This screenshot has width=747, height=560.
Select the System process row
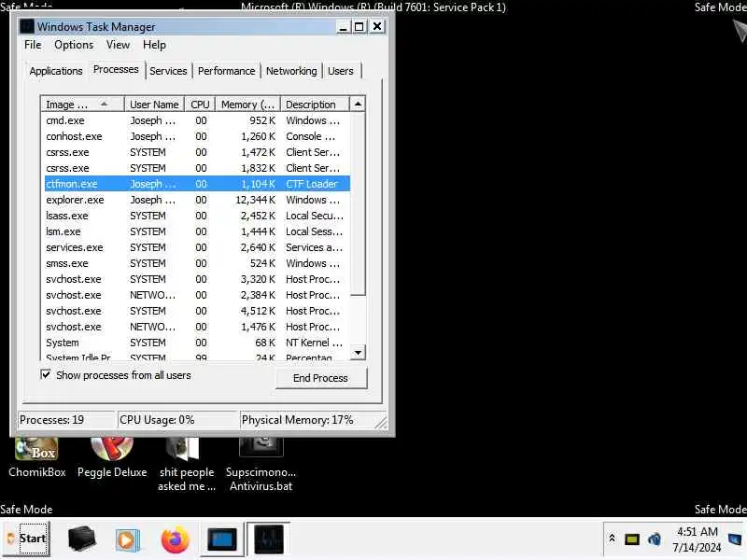197,343
